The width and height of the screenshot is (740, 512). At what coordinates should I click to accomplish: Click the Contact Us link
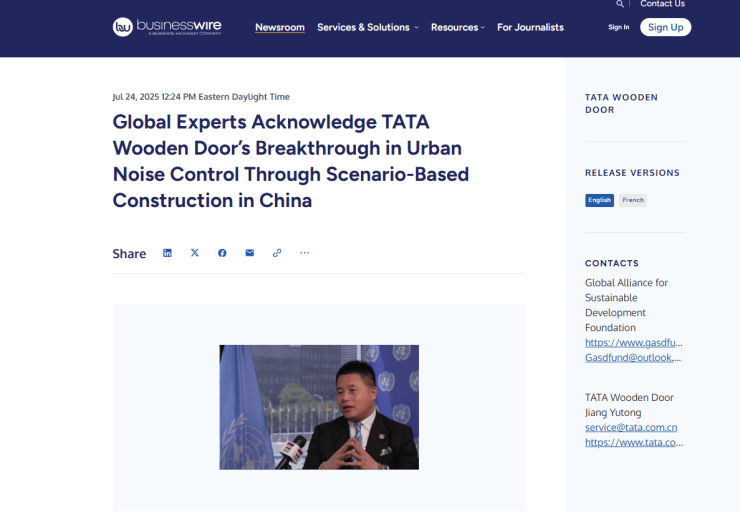tap(663, 4)
